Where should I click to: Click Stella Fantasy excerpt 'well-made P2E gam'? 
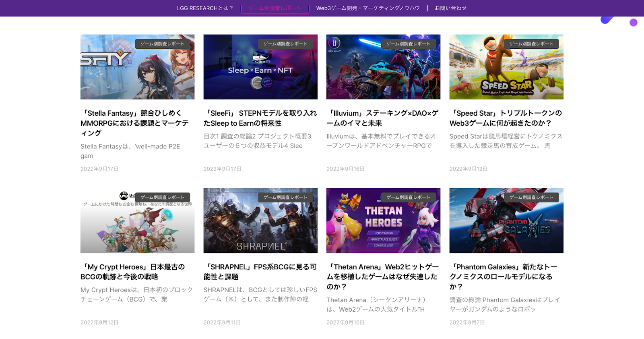tap(130, 151)
